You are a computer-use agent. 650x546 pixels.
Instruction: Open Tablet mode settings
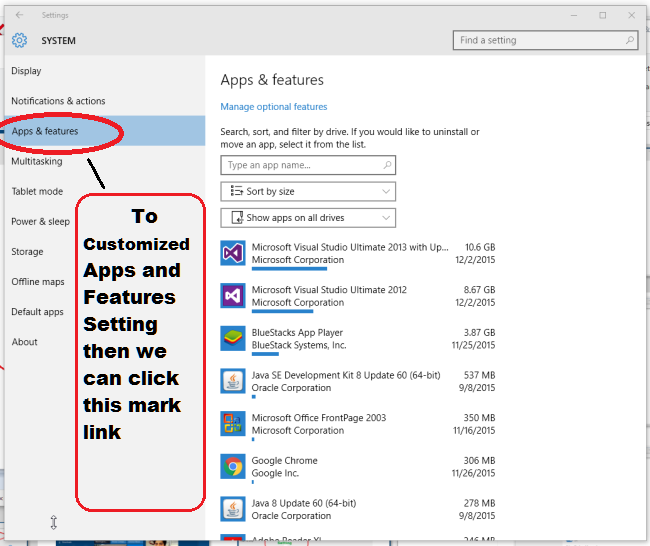point(37,192)
